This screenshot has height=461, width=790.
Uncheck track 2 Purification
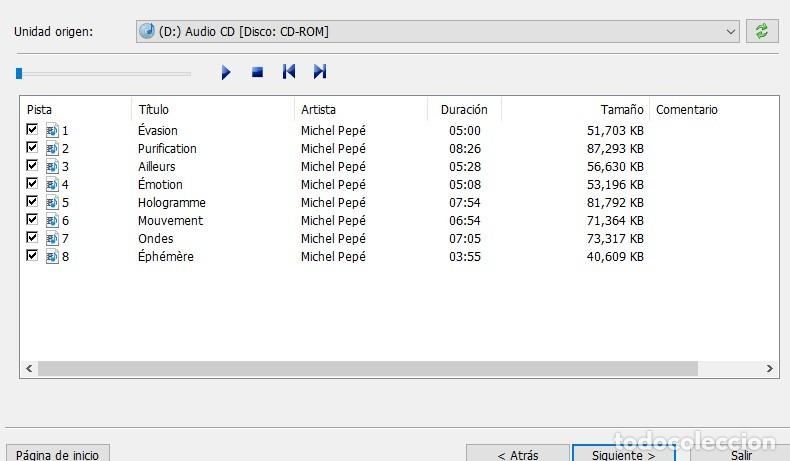pos(32,148)
